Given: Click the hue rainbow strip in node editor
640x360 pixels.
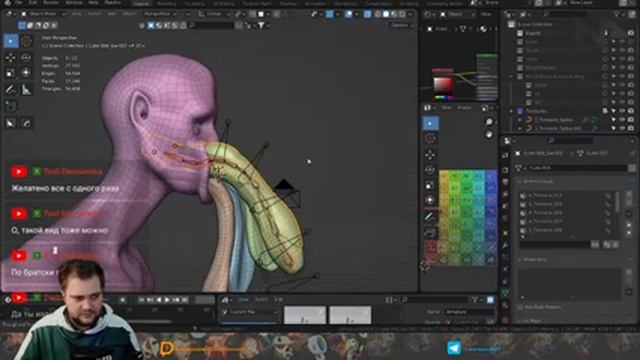Looking at the screenshot, I should pyautogui.click(x=442, y=98).
